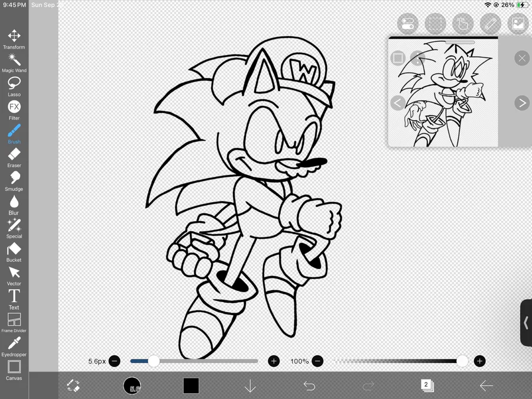Open the Canvas options
This screenshot has width=532, height=399.
tap(14, 371)
